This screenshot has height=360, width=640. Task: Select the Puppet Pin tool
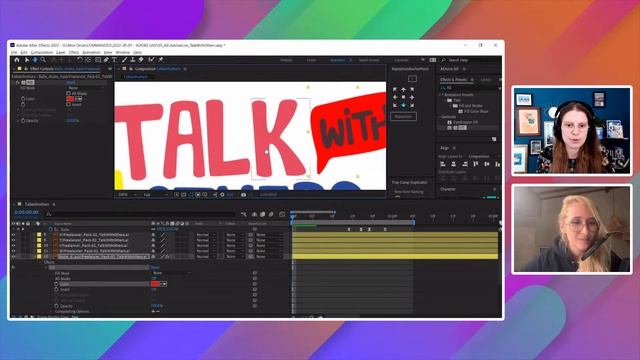tap(161, 60)
